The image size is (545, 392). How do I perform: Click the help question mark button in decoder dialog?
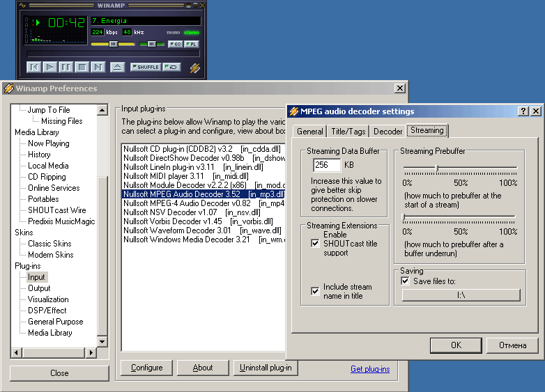point(523,111)
